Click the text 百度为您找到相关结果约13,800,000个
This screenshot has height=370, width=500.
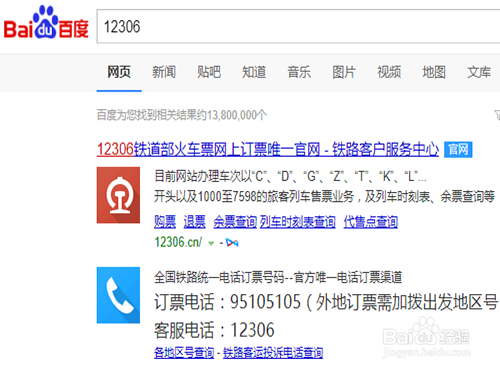pos(182,115)
